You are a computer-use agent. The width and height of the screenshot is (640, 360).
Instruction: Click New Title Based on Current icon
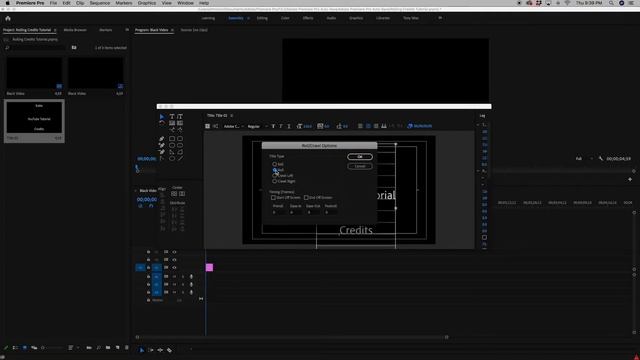(207, 126)
